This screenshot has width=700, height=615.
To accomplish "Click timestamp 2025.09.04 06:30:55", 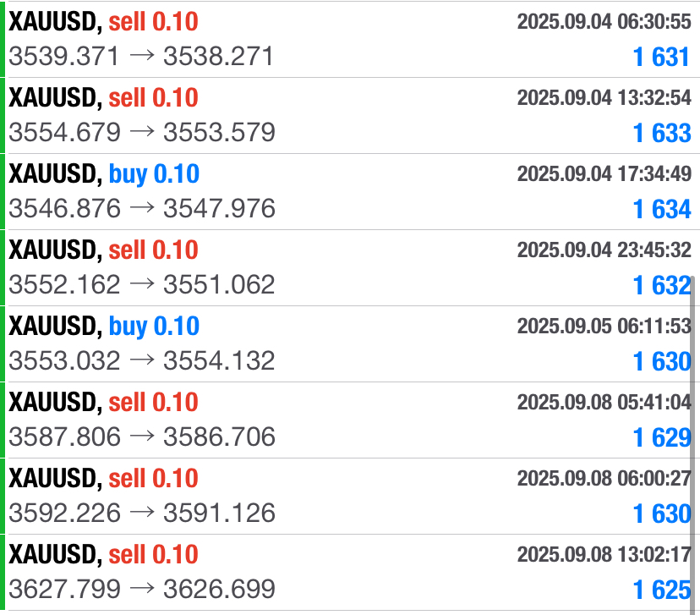I will point(604,21).
